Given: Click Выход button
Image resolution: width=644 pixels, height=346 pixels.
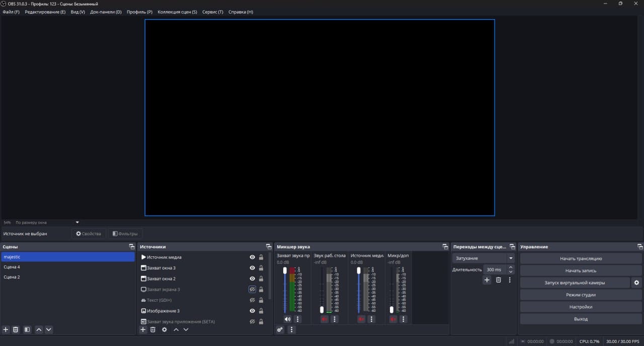Looking at the screenshot, I should pos(581,319).
